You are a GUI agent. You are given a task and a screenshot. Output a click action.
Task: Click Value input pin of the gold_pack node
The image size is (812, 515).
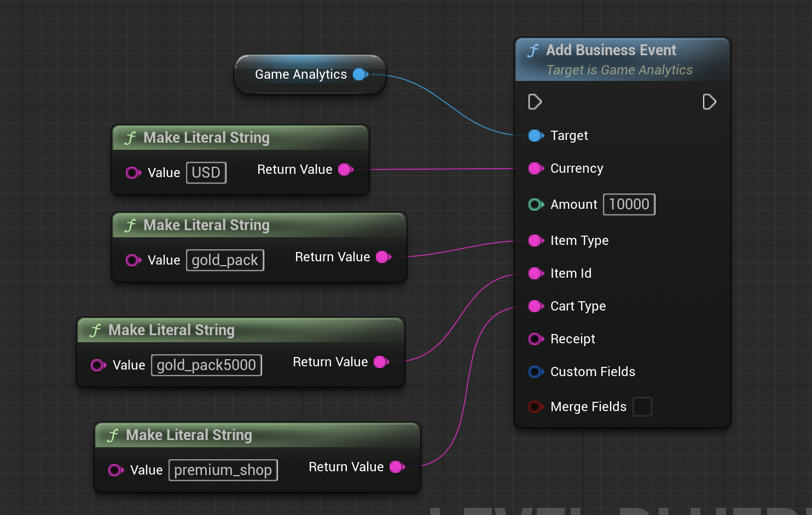coord(133,260)
